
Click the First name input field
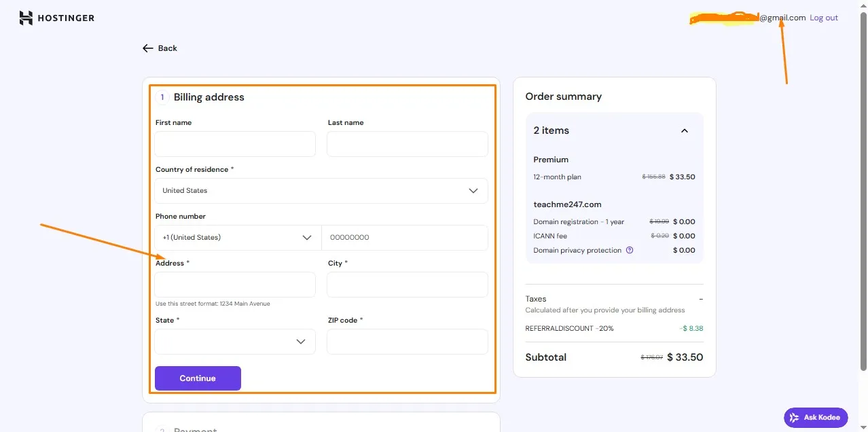[x=234, y=144]
